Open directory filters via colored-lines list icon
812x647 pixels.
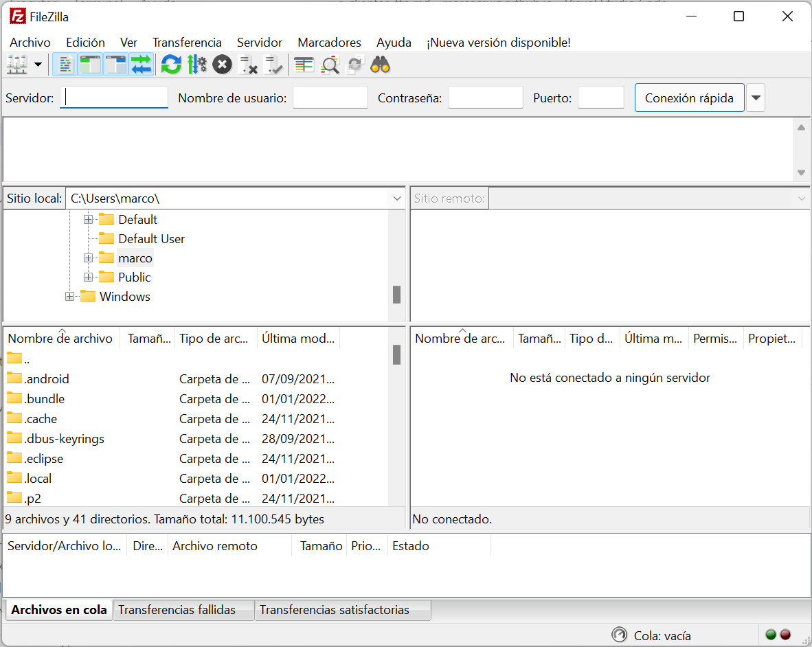pos(304,65)
